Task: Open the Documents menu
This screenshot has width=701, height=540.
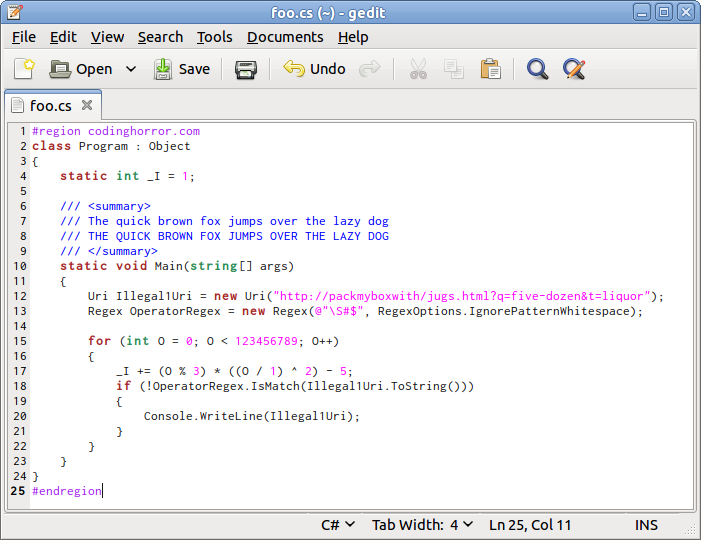Action: (x=285, y=37)
